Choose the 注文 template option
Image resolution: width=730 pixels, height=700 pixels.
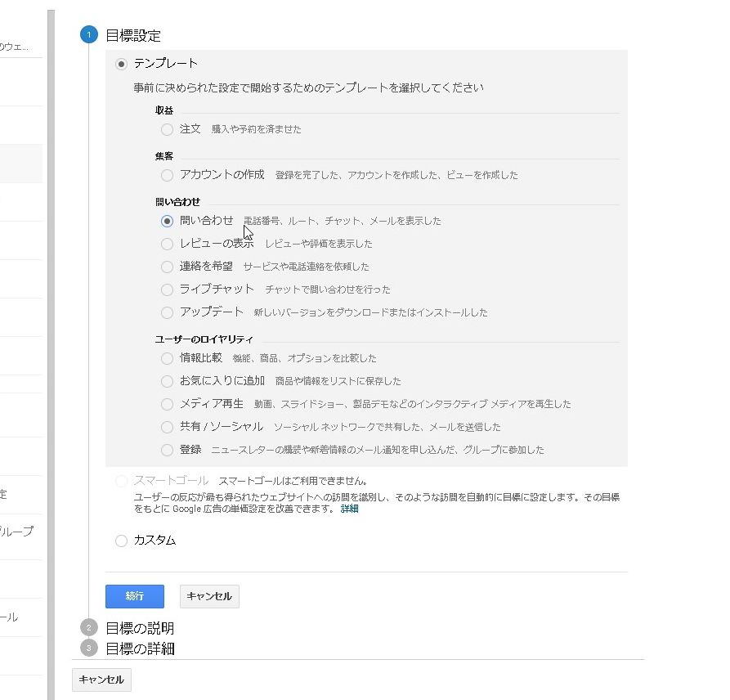[x=168, y=129]
